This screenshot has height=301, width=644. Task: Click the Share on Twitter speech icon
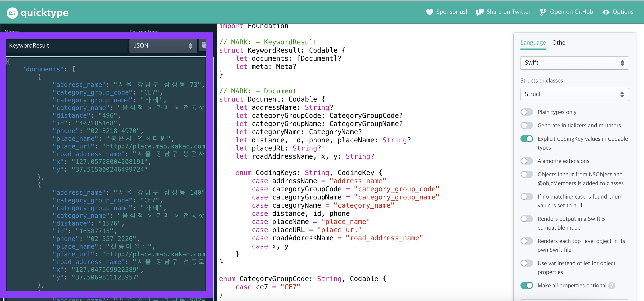[480, 12]
